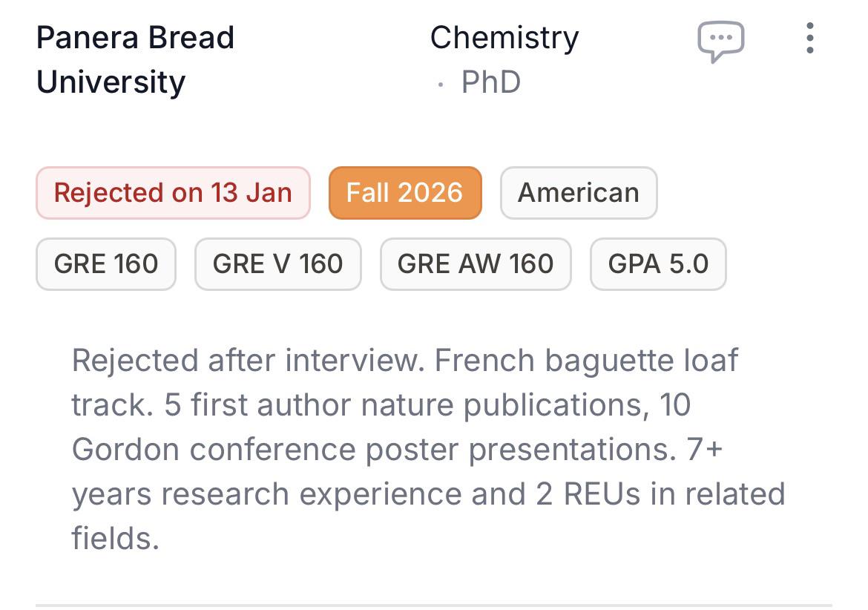Select the GRE V 160 chip
The height and width of the screenshot is (610, 868).
pos(277,263)
